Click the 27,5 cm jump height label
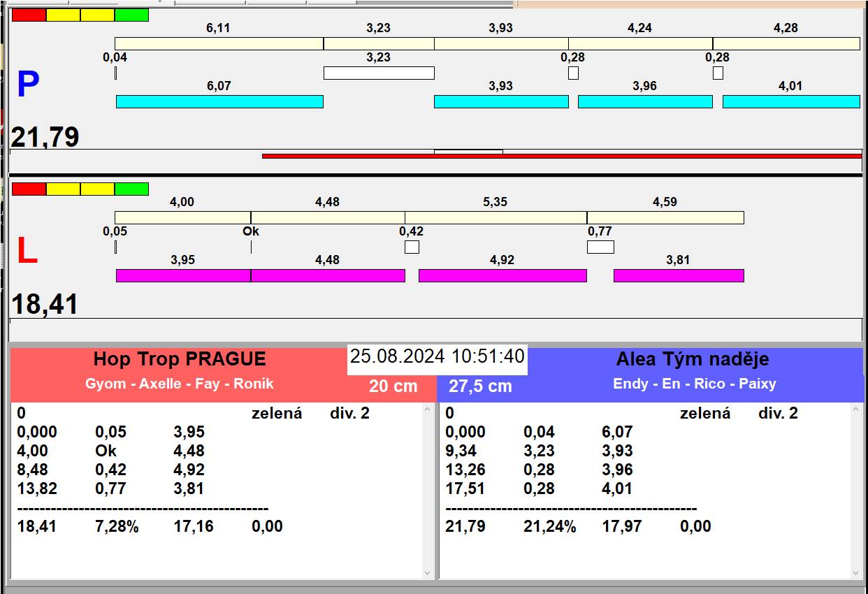This screenshot has height=594, width=868. (481, 386)
